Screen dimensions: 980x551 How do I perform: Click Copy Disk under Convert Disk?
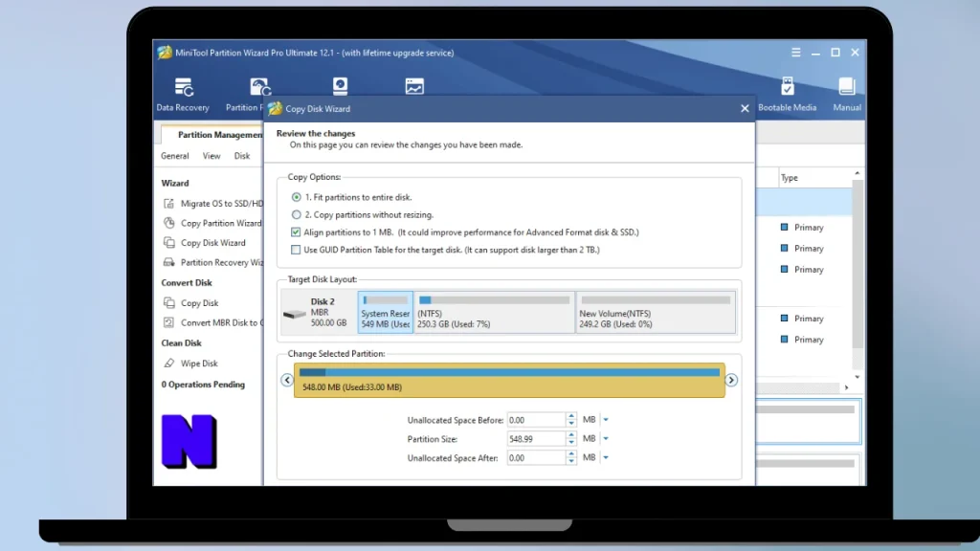tap(199, 303)
